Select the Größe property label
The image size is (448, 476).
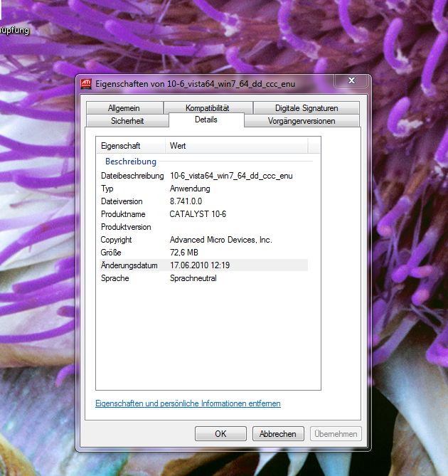click(x=111, y=253)
